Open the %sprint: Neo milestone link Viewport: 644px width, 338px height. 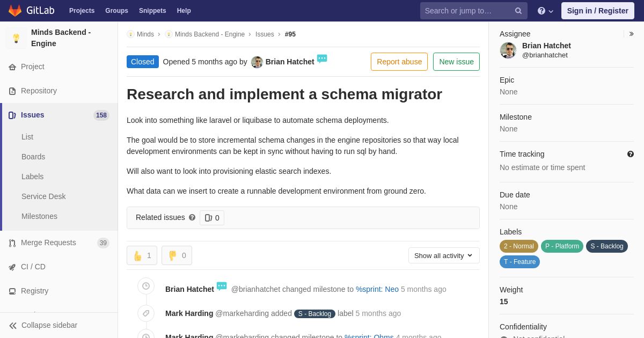(x=377, y=289)
